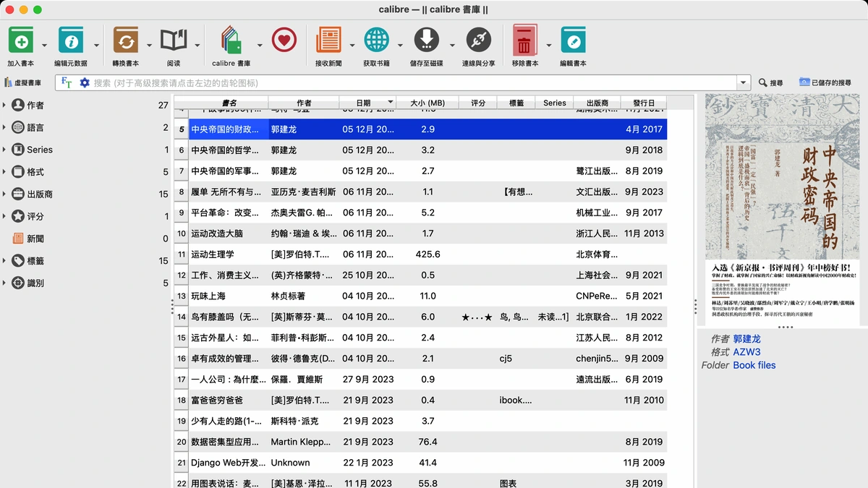Click the 作者 author category icon

point(18,105)
